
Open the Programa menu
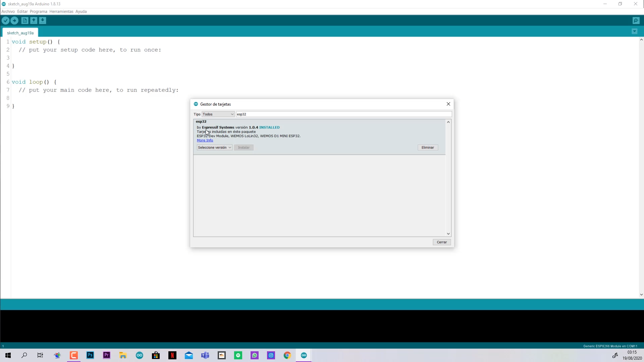pyautogui.click(x=38, y=11)
